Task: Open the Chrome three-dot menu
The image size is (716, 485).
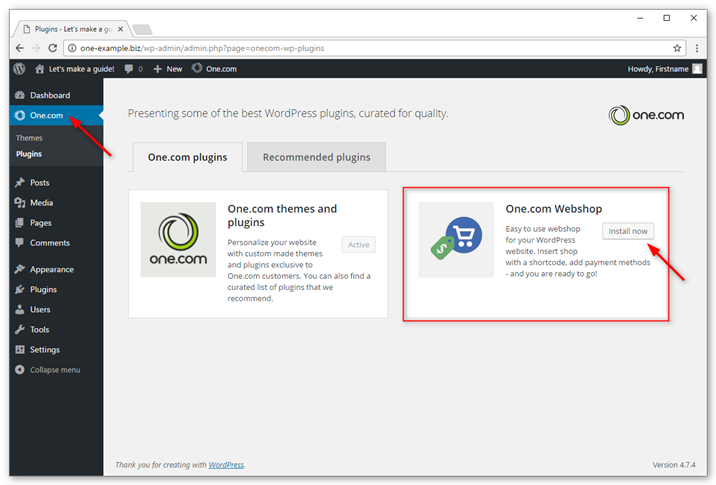Action: (697, 48)
